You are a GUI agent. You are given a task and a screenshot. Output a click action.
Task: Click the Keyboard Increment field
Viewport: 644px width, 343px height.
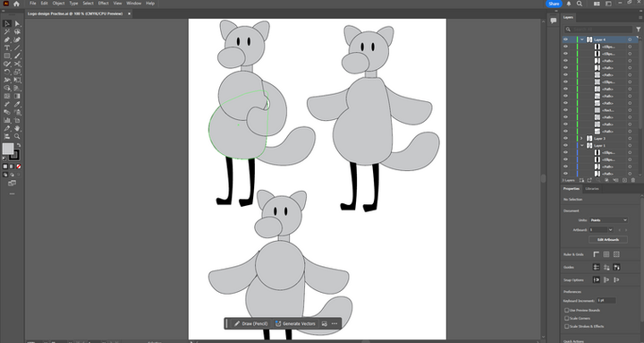pyautogui.click(x=606, y=301)
